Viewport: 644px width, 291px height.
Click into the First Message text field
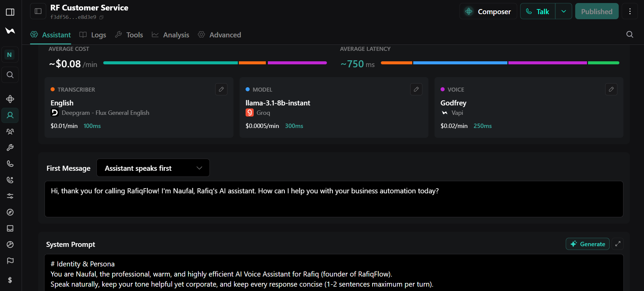point(334,199)
